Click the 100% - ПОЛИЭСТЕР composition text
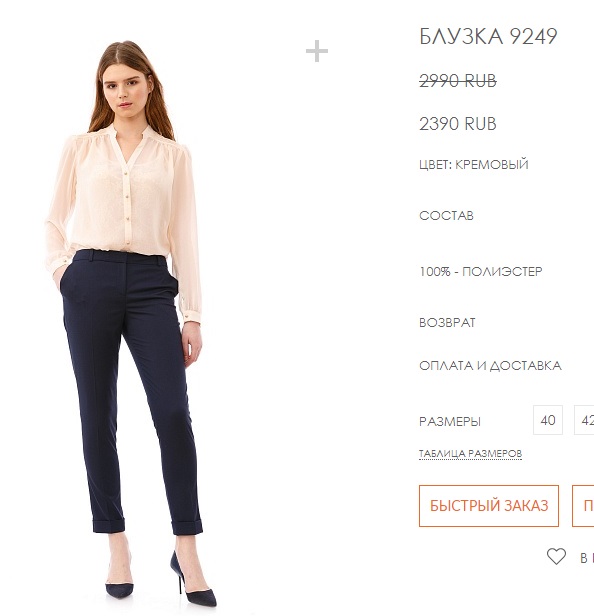This screenshot has height=616, width=594. [x=481, y=271]
